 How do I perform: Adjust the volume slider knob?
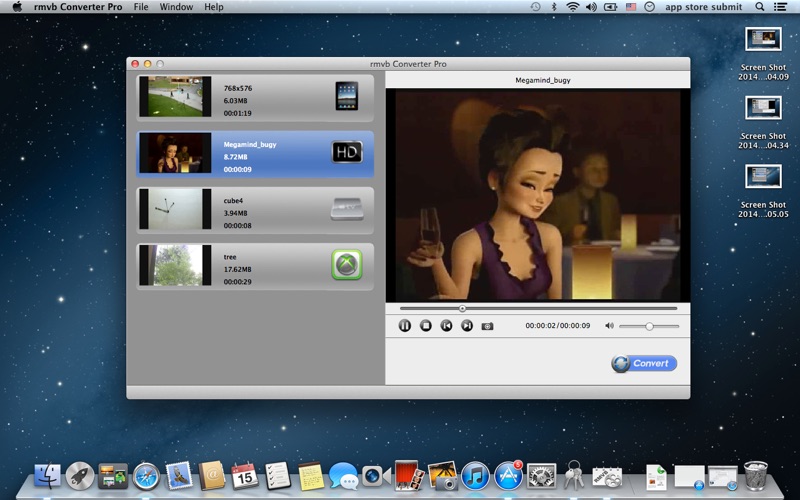(649, 326)
